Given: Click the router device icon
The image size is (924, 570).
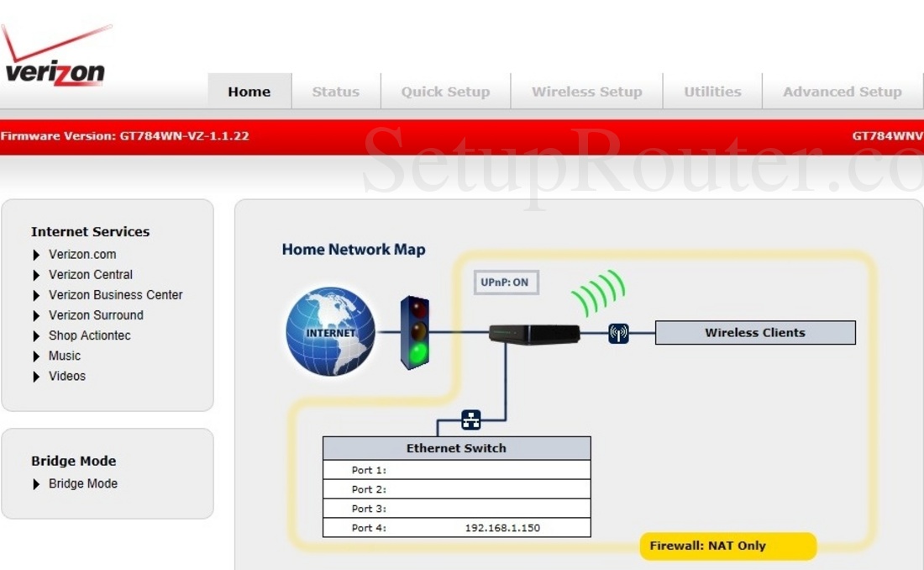Looking at the screenshot, I should pyautogui.click(x=534, y=332).
